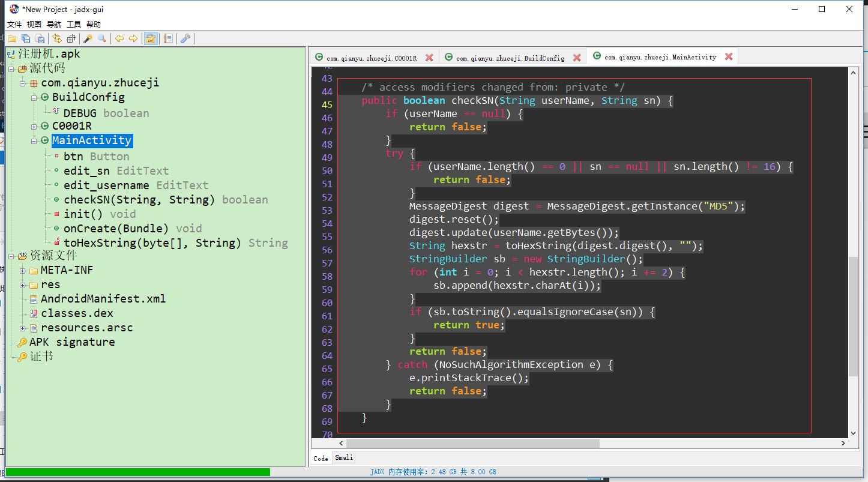
Task: Open text search with the magic wand icon
Action: (x=88, y=38)
